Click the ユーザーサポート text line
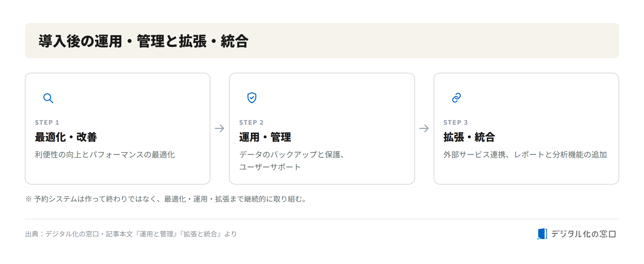The image size is (644, 264). (x=270, y=167)
